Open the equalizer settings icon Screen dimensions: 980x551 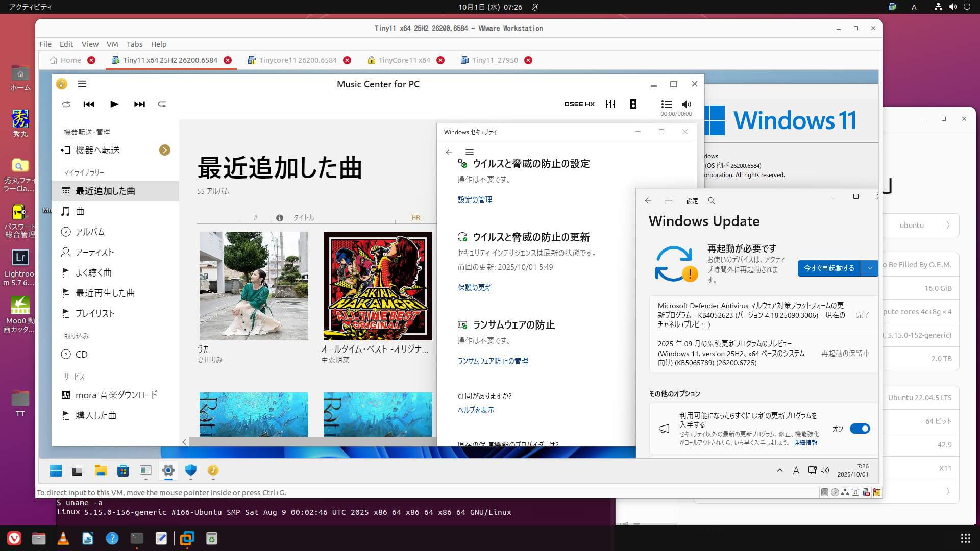[x=610, y=104]
